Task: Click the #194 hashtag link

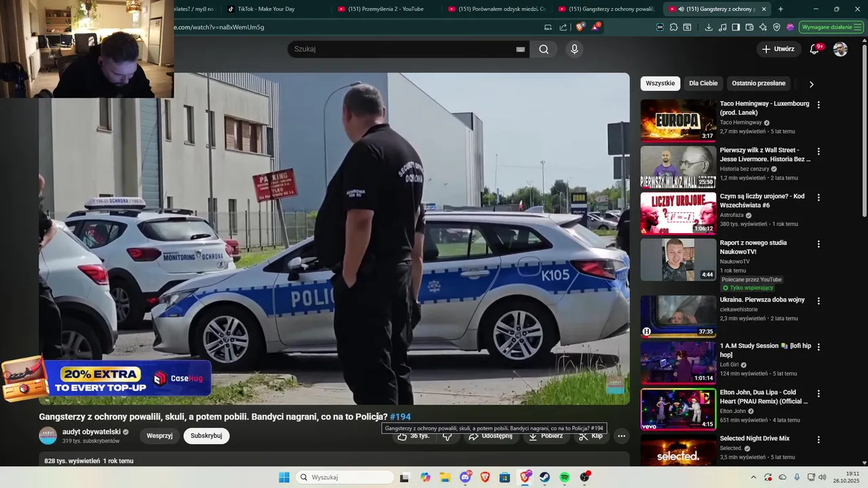Action: pyautogui.click(x=400, y=417)
